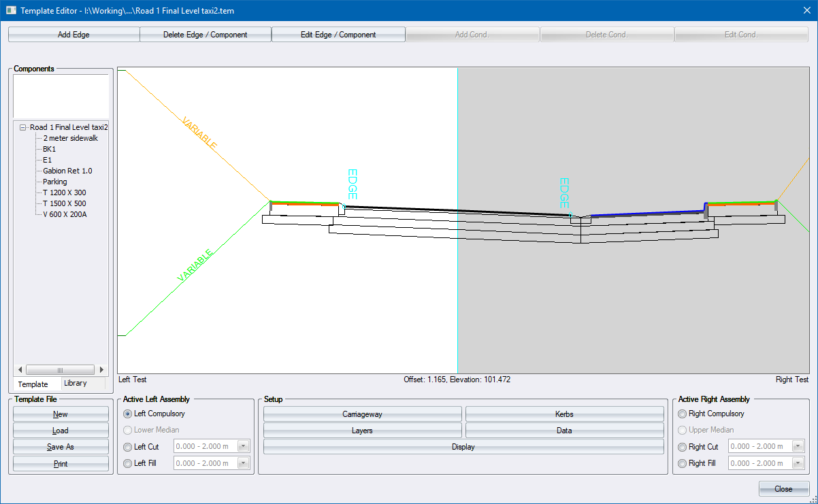
Task: Open Edit Edge / Component
Action: (x=338, y=35)
